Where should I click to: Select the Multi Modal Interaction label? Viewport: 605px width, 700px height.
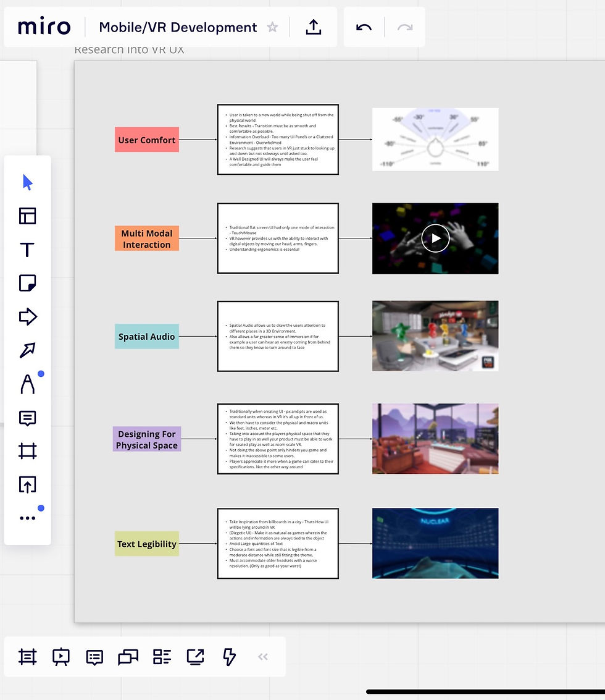click(147, 238)
